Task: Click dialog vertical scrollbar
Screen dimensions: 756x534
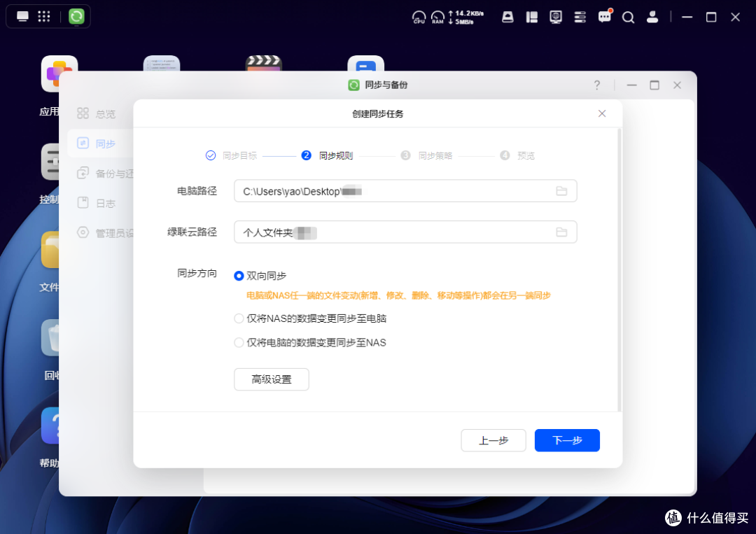Action: [x=619, y=270]
